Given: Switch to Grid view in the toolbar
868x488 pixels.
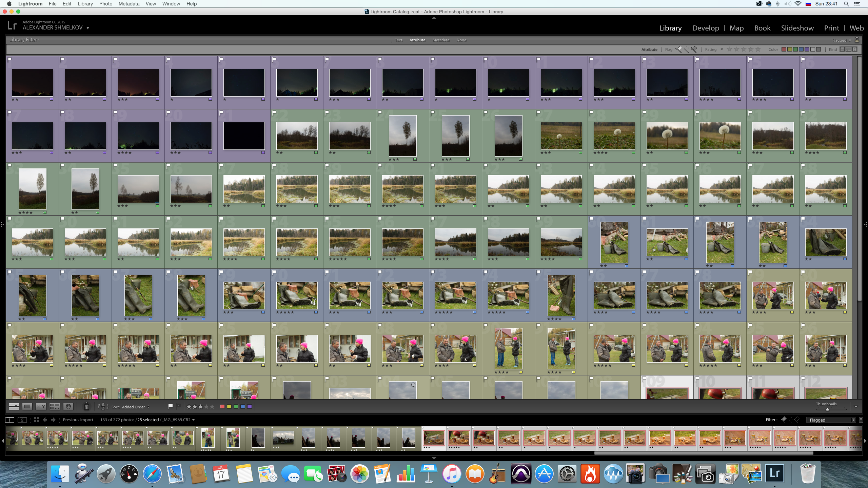Looking at the screenshot, I should click(14, 406).
